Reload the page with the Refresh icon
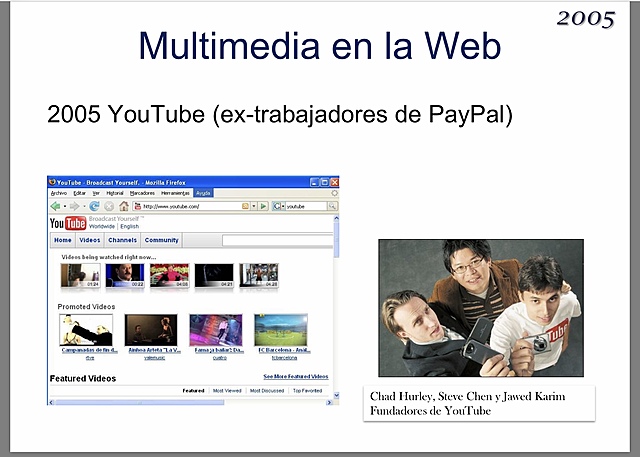 [x=94, y=206]
